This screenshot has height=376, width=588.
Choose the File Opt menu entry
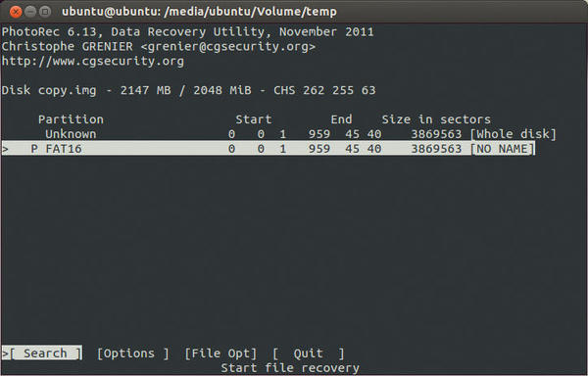[220, 353]
